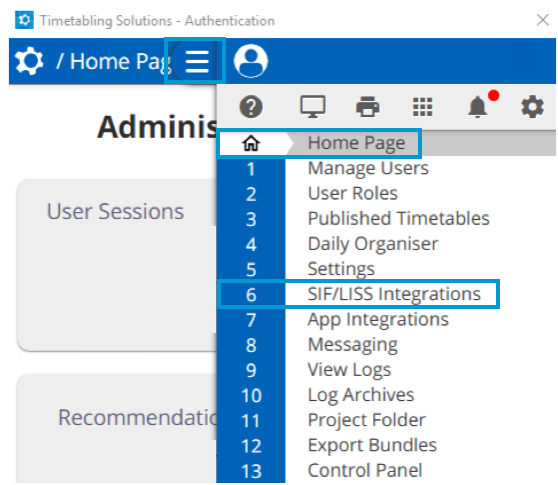Screen dimensions: 558x485
Task: Select Export Bundles menu item
Action: click(x=372, y=445)
